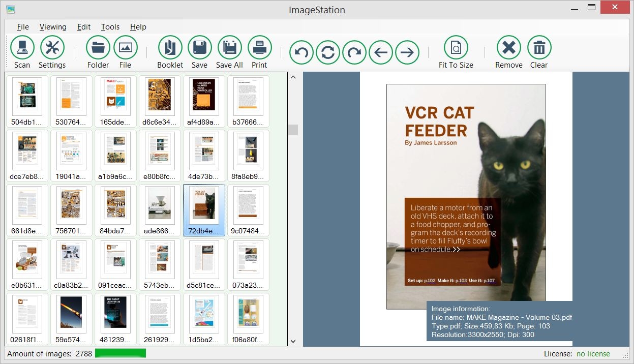Open the Tools menu

pyautogui.click(x=110, y=27)
